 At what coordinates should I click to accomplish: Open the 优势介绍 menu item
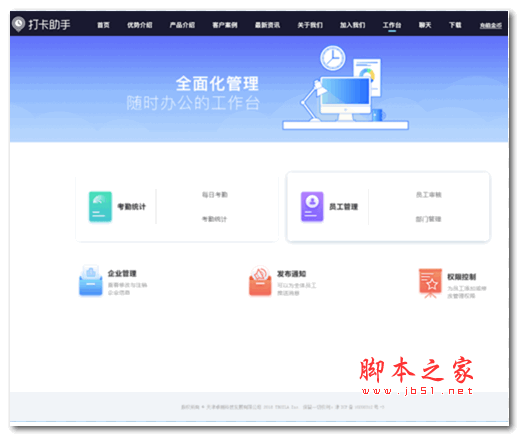pos(139,25)
